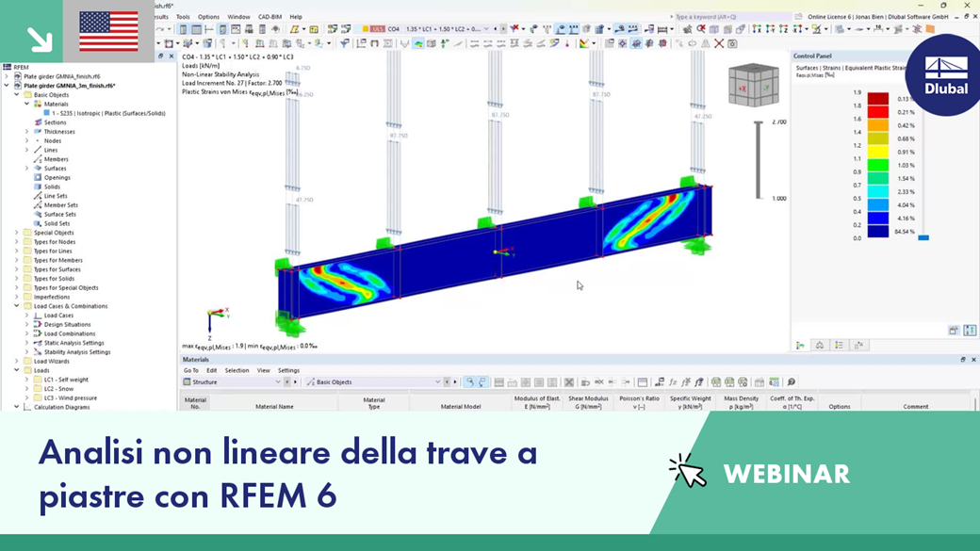This screenshot has width=980, height=551.
Task: Expand the Load Cases & Combinations branch
Action: point(16,306)
